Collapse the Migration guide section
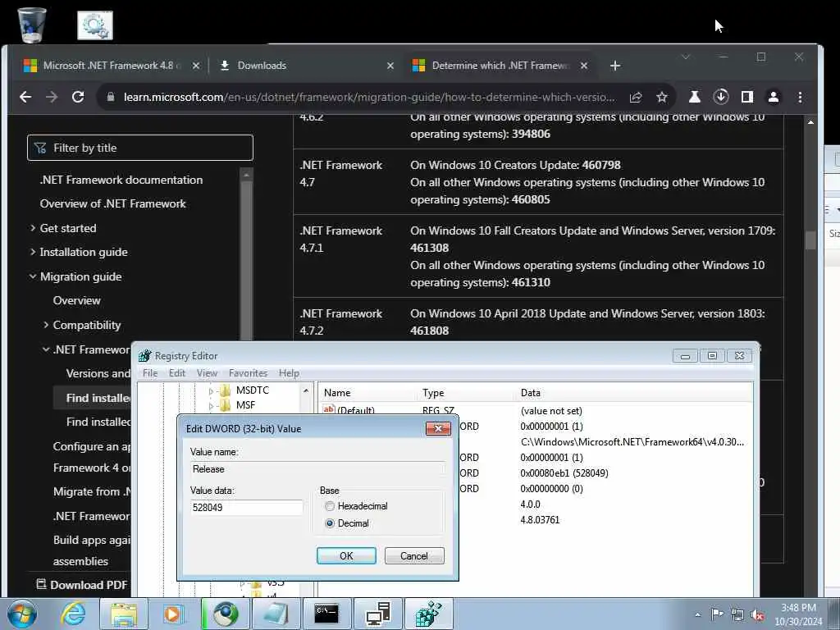The height and width of the screenshot is (630, 840). point(33,276)
